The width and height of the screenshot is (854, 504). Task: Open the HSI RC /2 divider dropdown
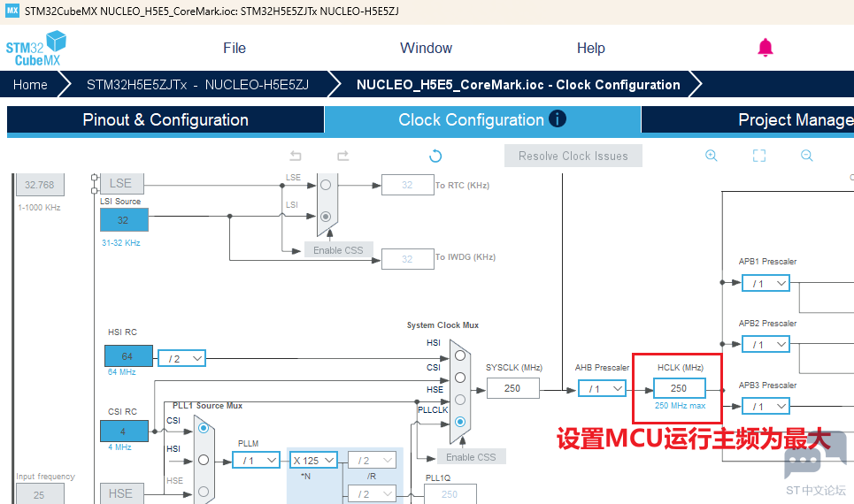coord(182,358)
